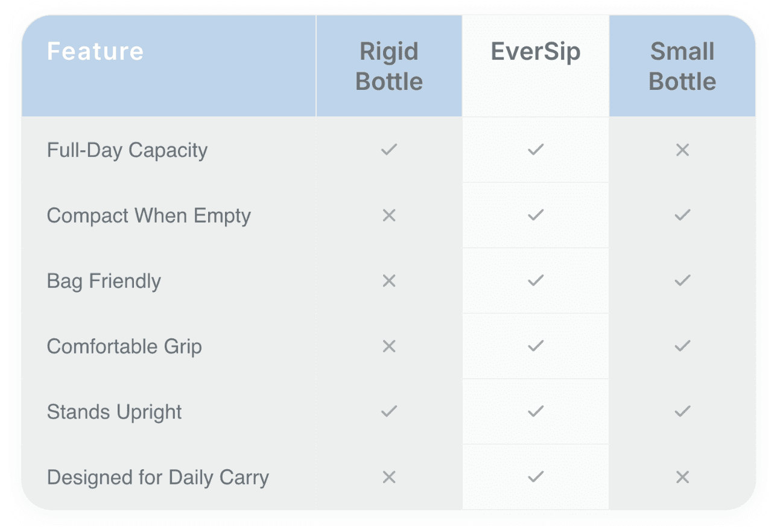Select the Compact When Empty row label

point(149,216)
